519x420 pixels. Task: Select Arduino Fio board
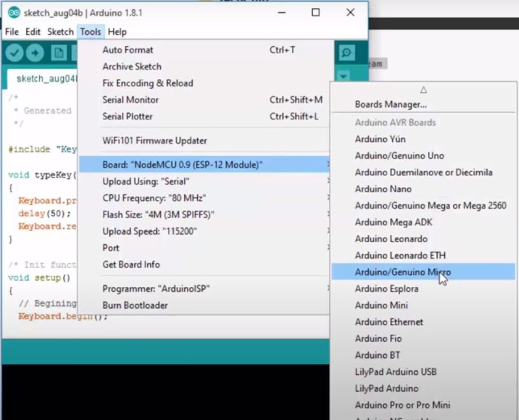click(423, 338)
